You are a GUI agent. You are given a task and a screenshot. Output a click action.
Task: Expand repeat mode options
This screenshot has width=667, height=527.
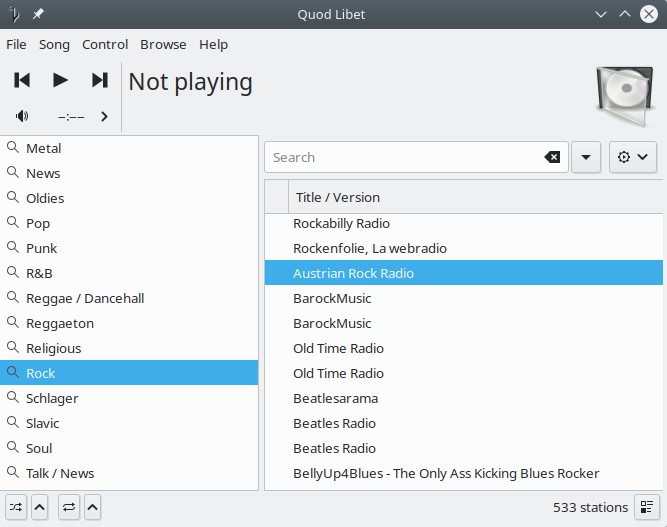tap(92, 507)
